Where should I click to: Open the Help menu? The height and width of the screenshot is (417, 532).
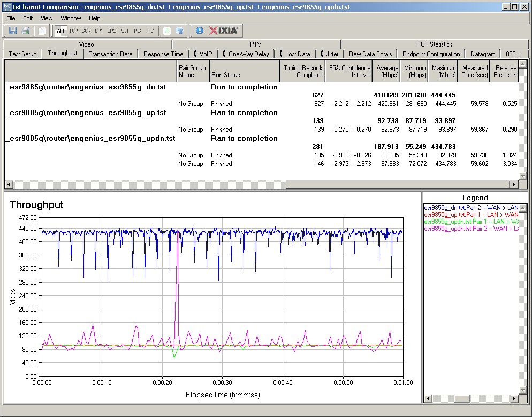94,18
